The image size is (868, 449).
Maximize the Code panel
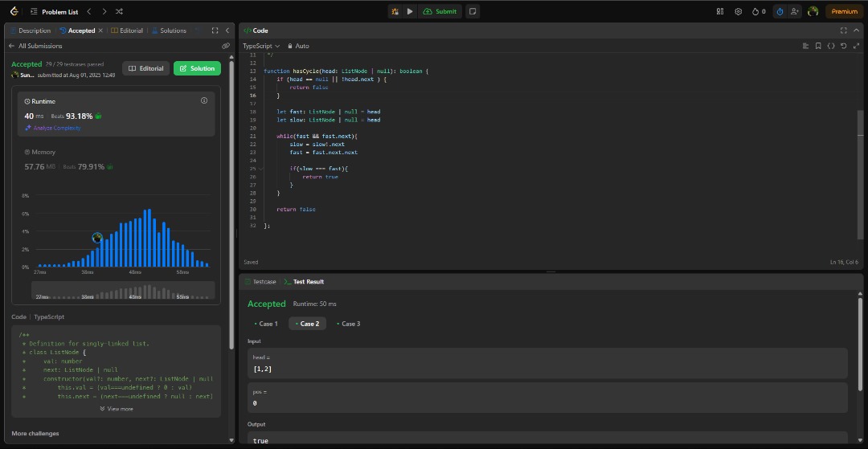tap(843, 31)
